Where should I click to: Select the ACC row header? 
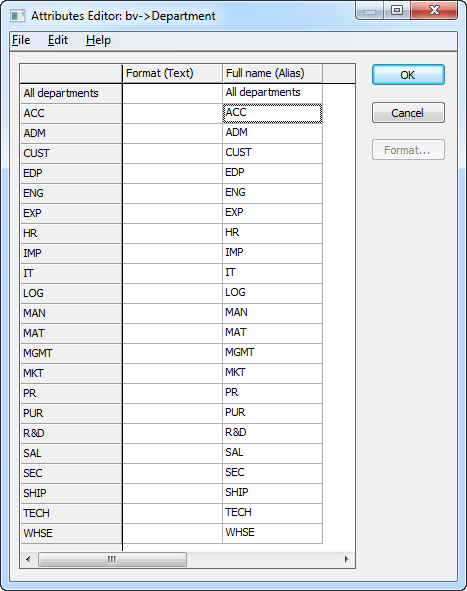pyautogui.click(x=71, y=113)
